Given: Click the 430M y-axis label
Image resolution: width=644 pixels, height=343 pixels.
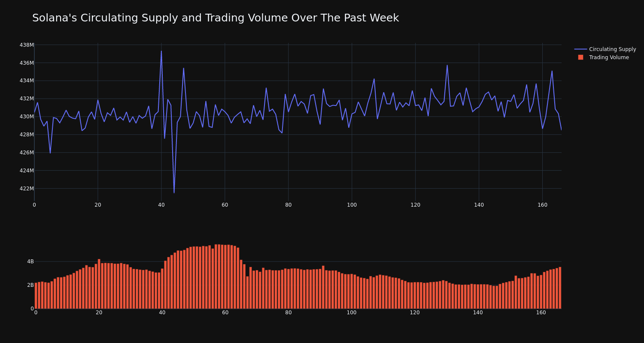Looking at the screenshot, I should coord(27,117).
